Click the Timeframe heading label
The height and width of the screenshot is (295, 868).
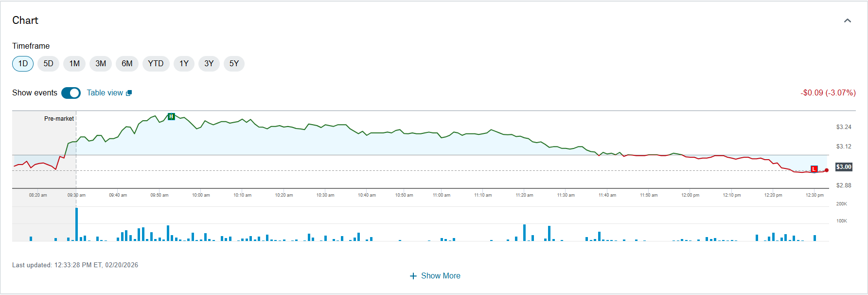tap(31, 46)
